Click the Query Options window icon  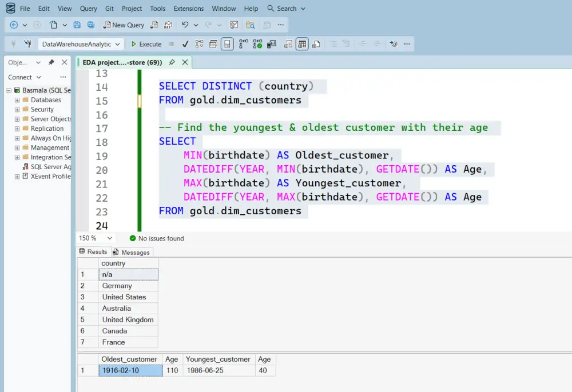tap(213, 44)
